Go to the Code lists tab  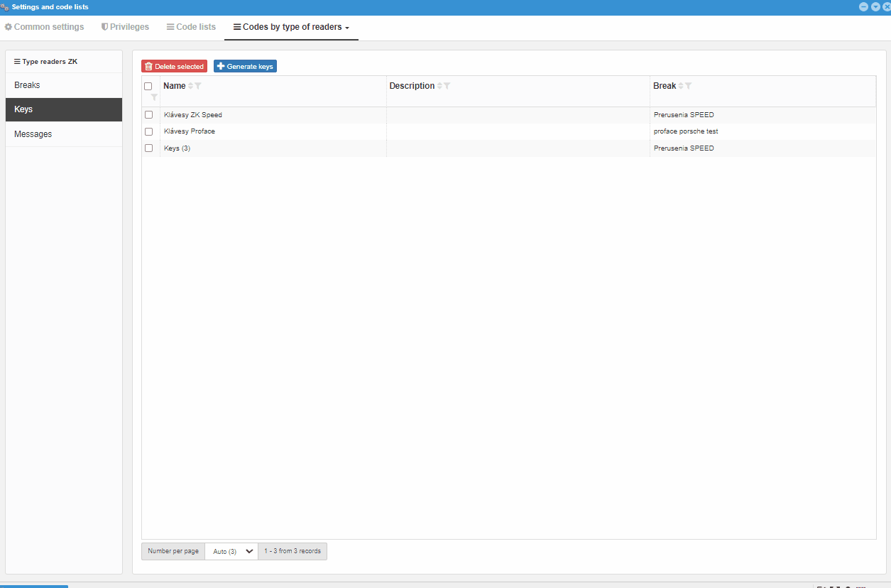coord(191,27)
